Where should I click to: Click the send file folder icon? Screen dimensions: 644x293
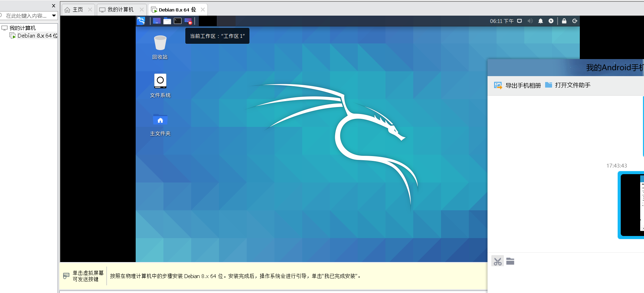click(x=510, y=261)
